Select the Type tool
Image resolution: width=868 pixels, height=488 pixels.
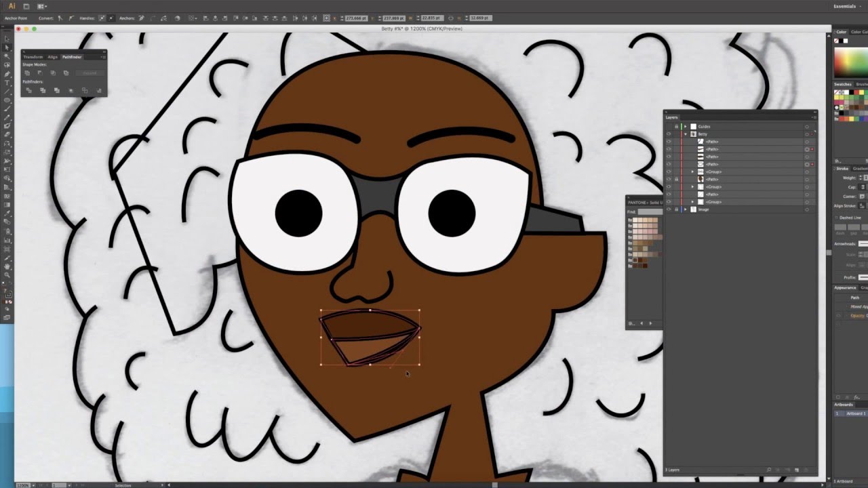[7, 83]
